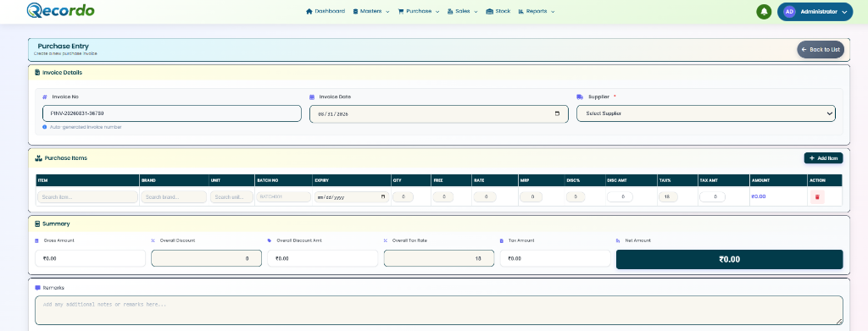Click the Qty input in item row
This screenshot has width=868, height=331.
[403, 196]
